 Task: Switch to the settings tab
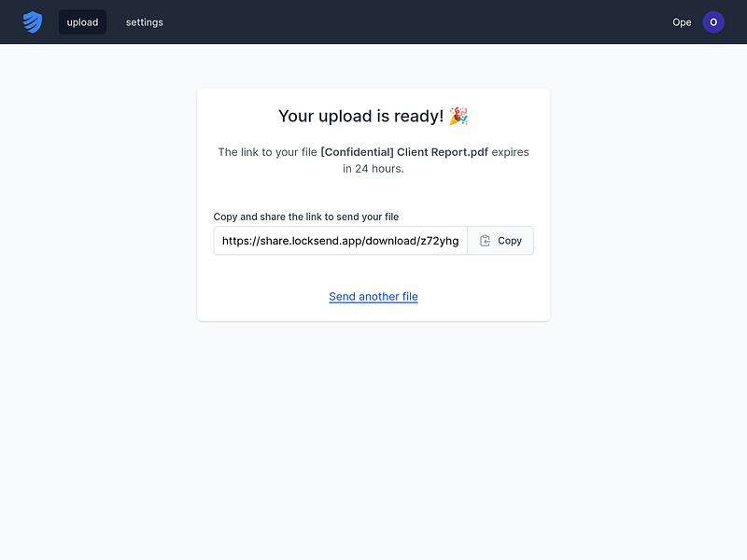pos(145,21)
